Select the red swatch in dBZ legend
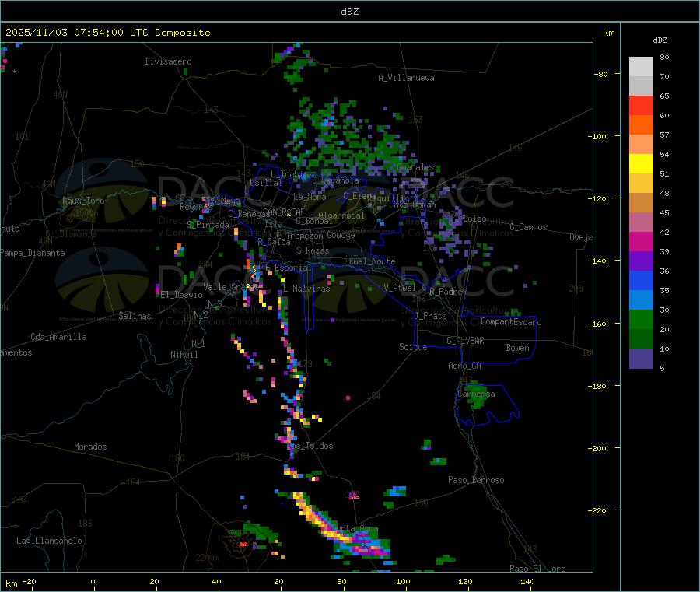Screen dimensions: 700x592 641,105
